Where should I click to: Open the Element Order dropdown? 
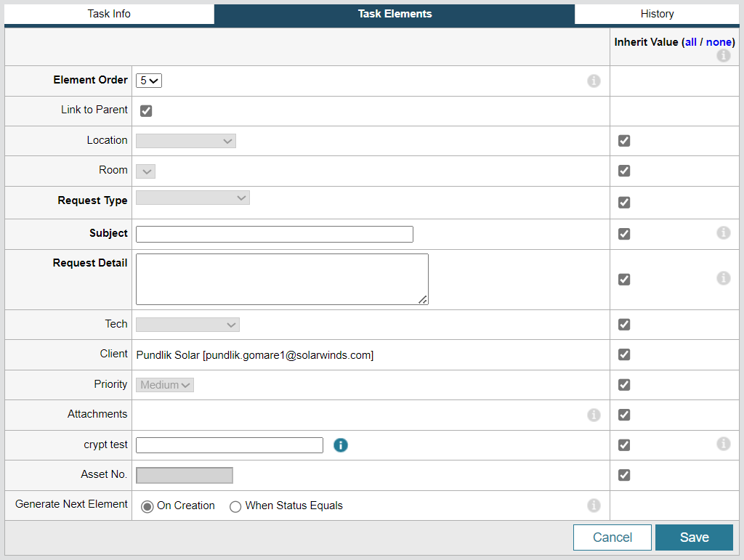(149, 81)
